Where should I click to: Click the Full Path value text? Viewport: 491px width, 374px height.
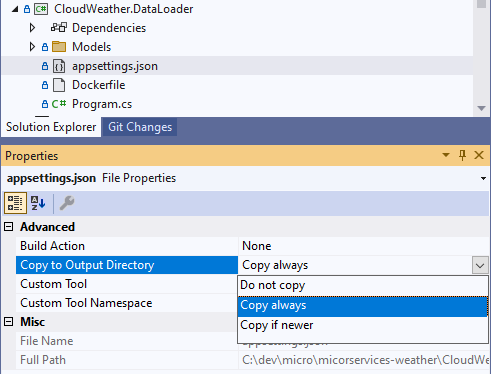pos(365,360)
